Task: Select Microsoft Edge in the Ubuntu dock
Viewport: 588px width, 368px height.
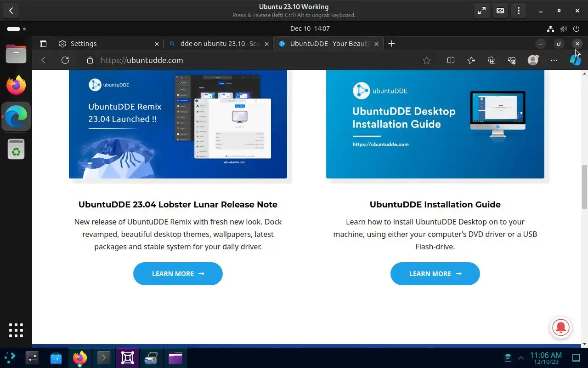Action: [16, 117]
